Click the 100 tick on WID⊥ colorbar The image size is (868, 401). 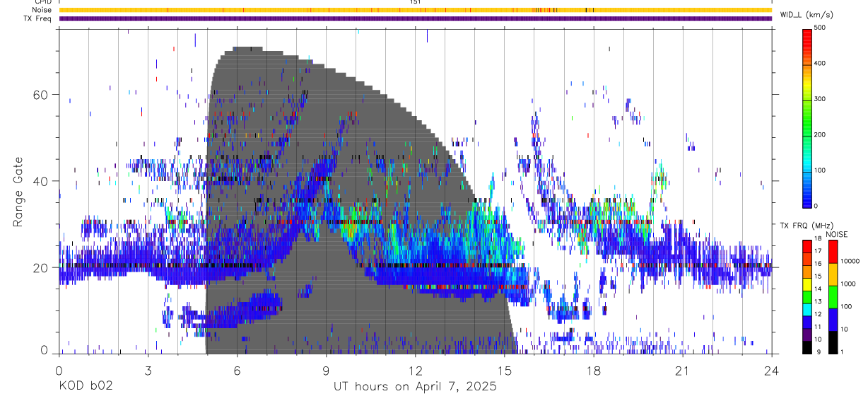click(x=821, y=170)
